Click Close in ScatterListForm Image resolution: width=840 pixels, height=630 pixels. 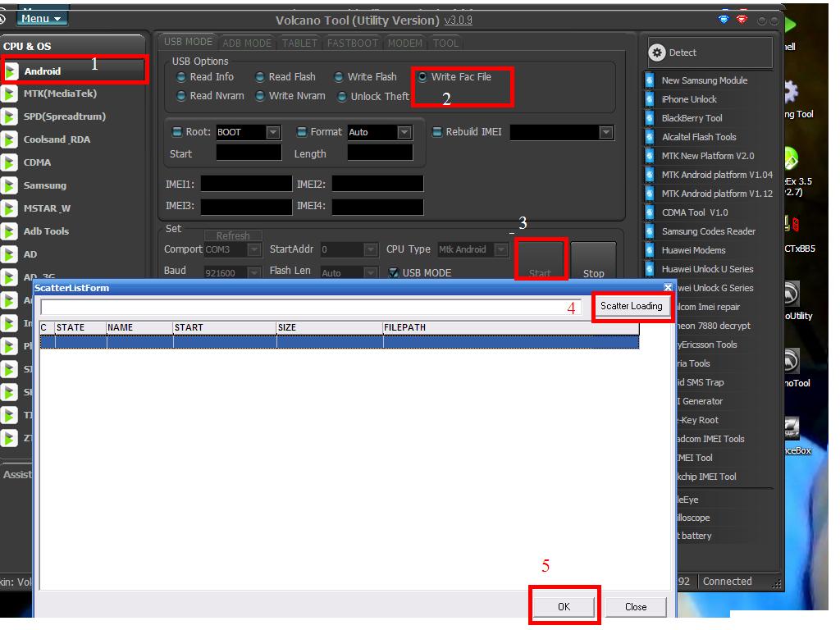636,607
